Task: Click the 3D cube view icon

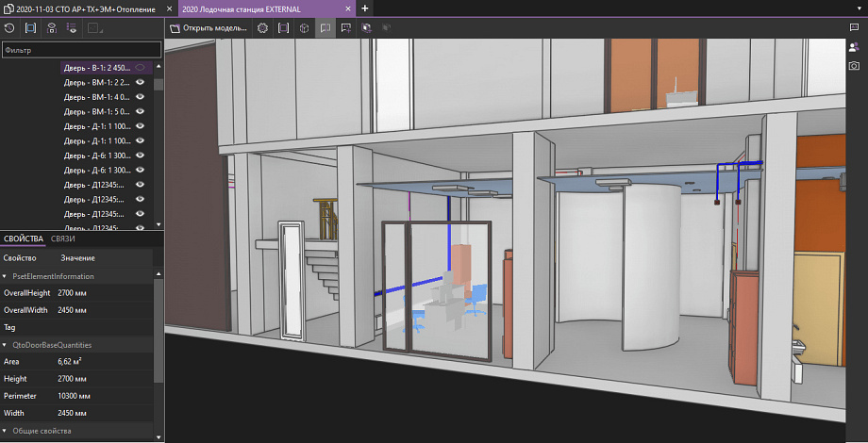Action: 304,28
